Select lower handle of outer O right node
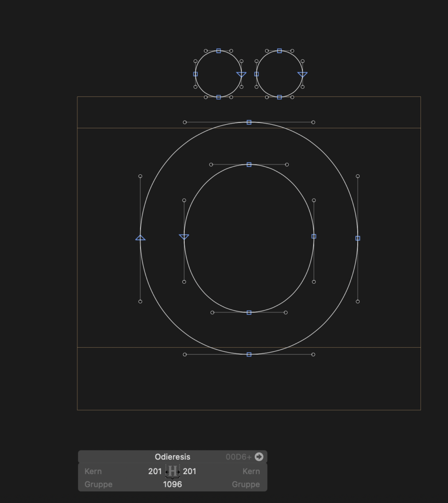The width and height of the screenshot is (448, 503). 358,302
